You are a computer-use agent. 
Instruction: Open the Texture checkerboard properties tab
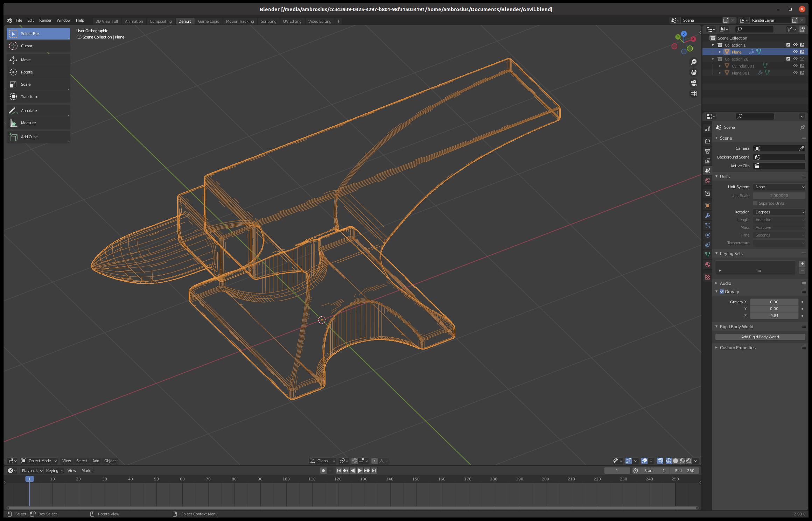point(707,277)
